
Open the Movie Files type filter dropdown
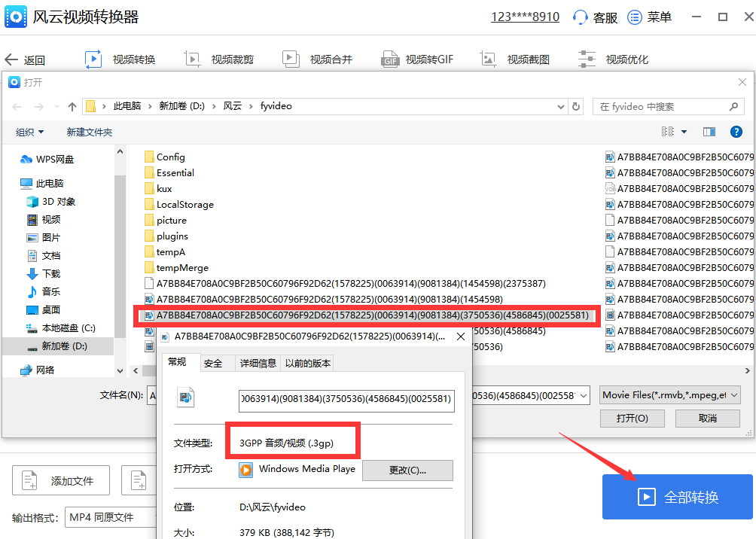(669, 395)
